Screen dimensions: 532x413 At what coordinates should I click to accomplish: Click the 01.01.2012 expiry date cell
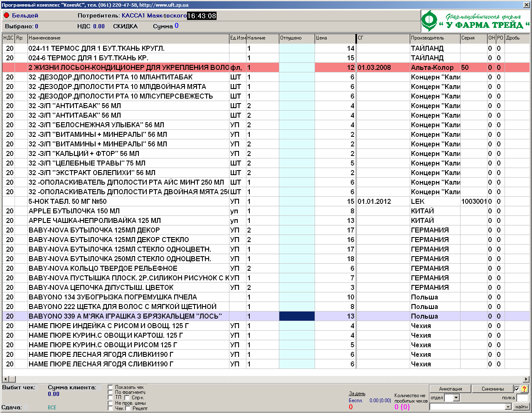[383, 201]
